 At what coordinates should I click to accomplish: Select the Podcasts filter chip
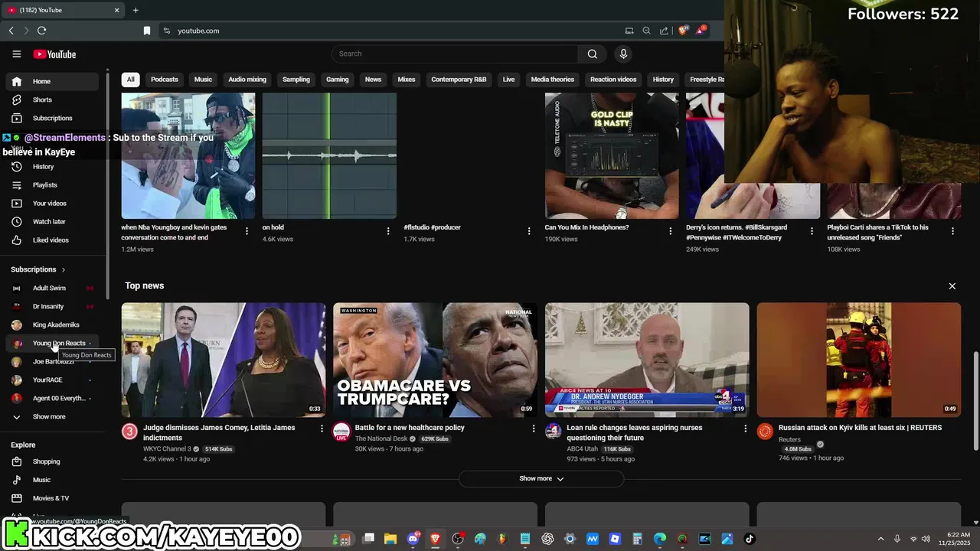coord(164,80)
